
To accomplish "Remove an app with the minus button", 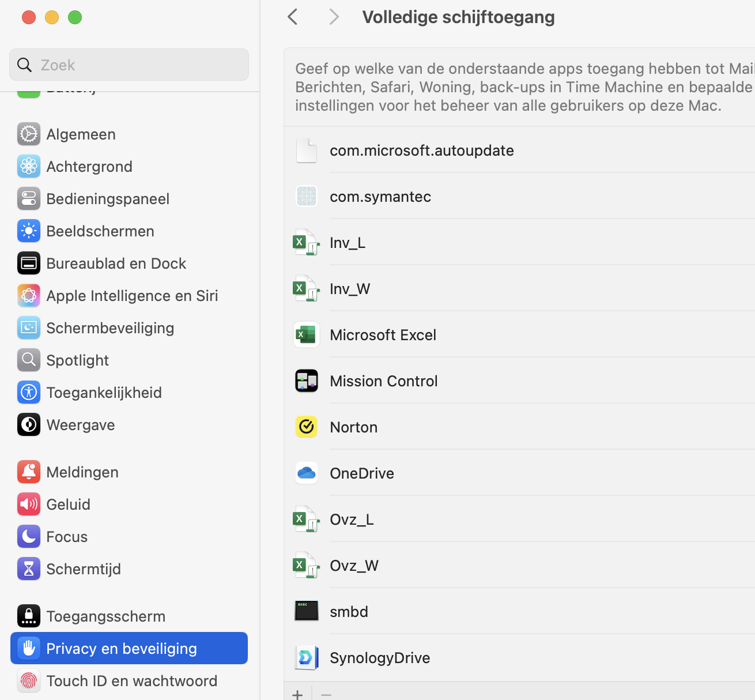I will (326, 694).
